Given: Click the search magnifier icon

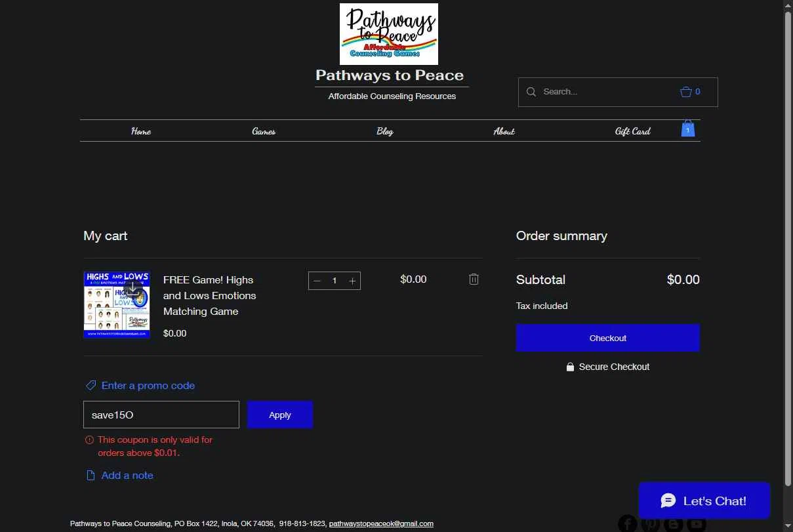Looking at the screenshot, I should tap(531, 92).
